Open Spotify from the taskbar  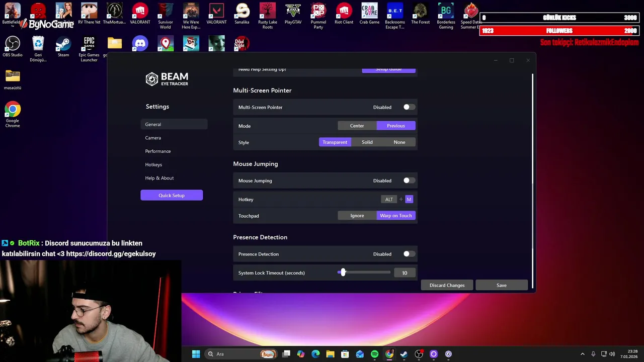(x=374, y=354)
